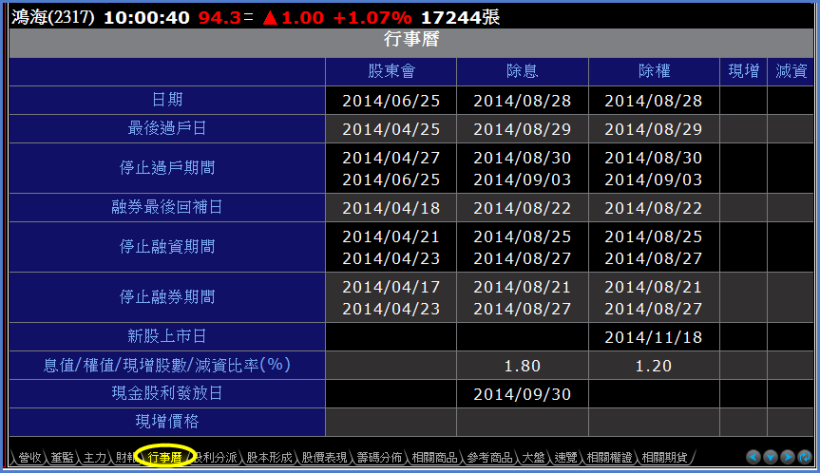Click the 除息 column header
The height and width of the screenshot is (473, 820).
pos(522,71)
